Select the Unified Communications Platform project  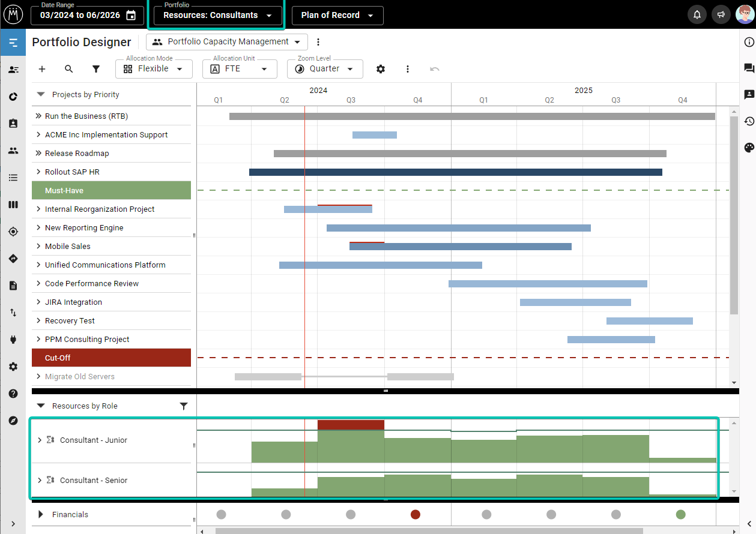click(111, 265)
